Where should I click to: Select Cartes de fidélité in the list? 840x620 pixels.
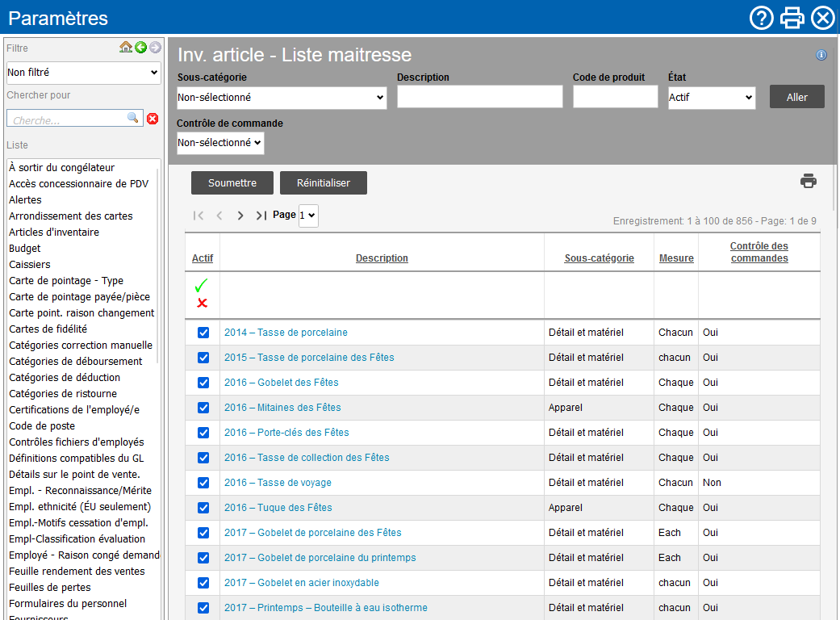[x=48, y=329]
